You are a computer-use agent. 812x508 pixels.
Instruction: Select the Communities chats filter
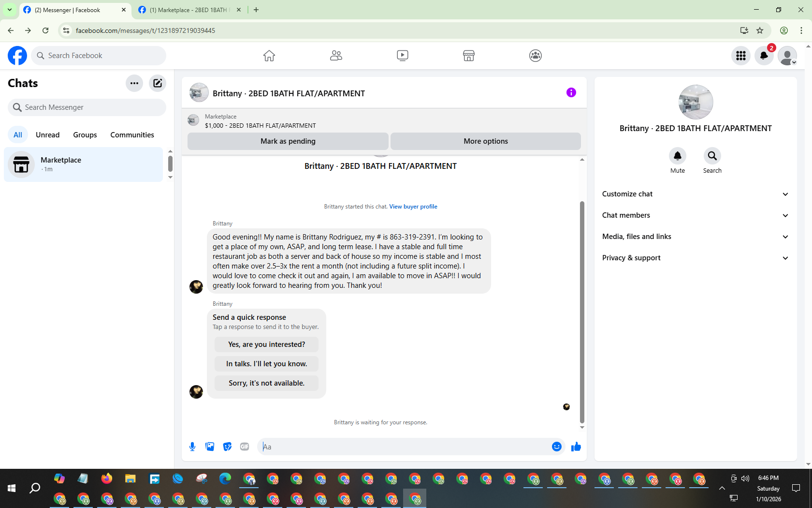[132, 135]
